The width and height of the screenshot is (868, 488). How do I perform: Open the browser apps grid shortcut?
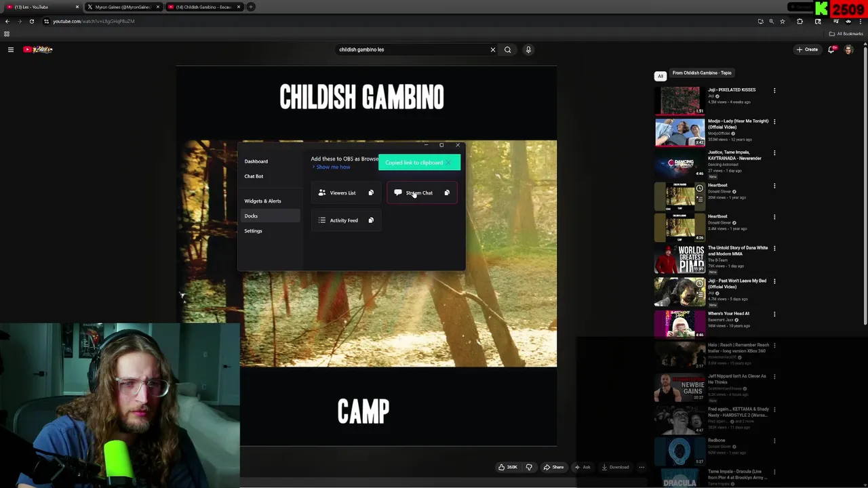(x=7, y=34)
